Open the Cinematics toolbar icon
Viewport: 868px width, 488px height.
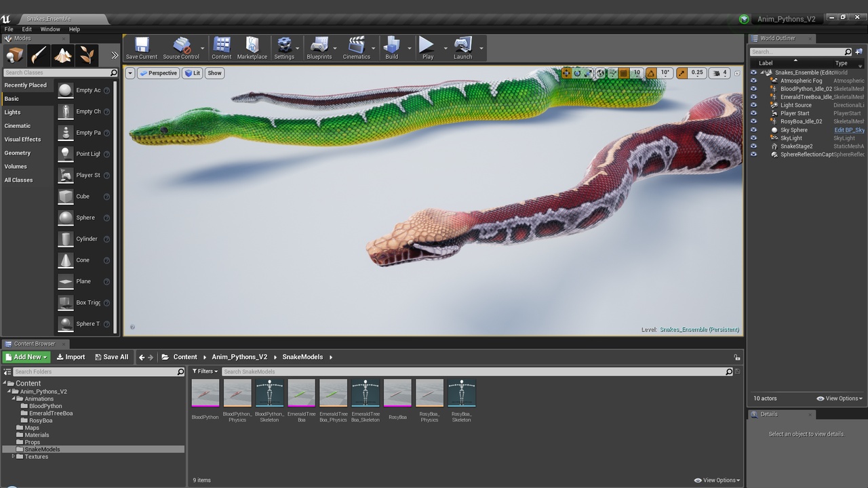pos(357,48)
